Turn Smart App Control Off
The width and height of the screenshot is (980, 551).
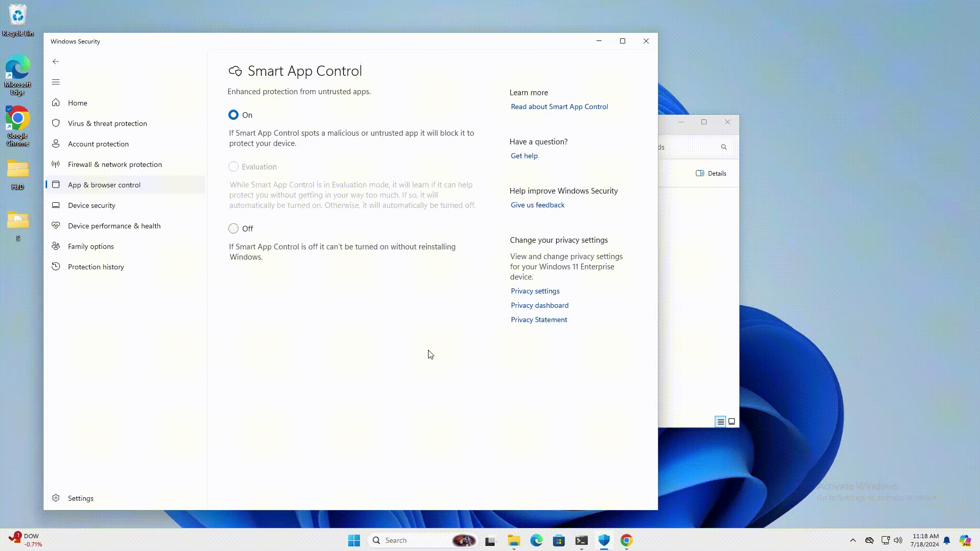pos(233,228)
